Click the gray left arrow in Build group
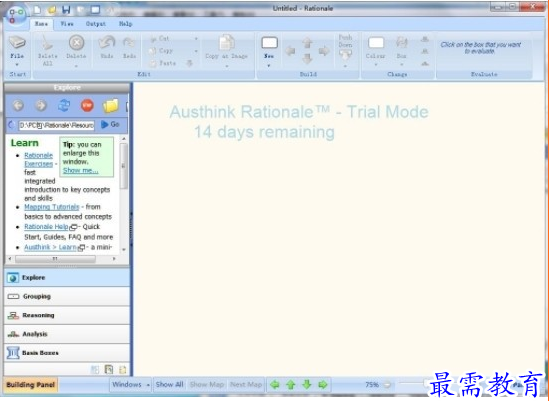Screen dimensions: 551x416 [290, 51]
